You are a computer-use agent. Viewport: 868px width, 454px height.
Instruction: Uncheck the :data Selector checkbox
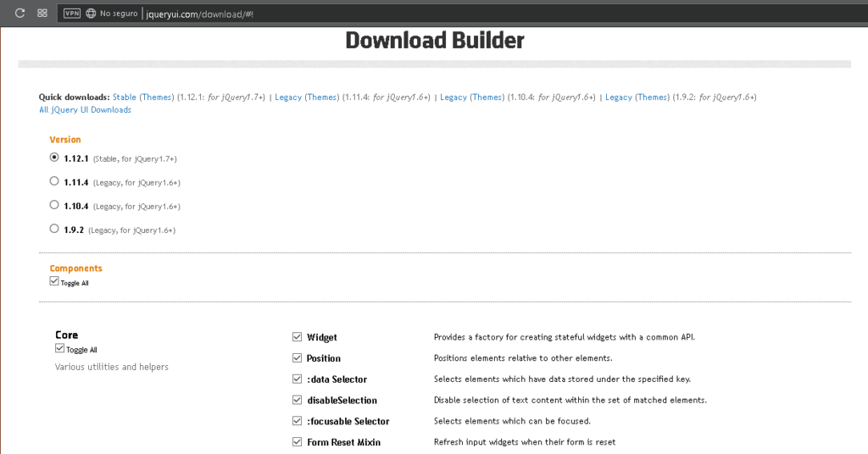coord(298,379)
